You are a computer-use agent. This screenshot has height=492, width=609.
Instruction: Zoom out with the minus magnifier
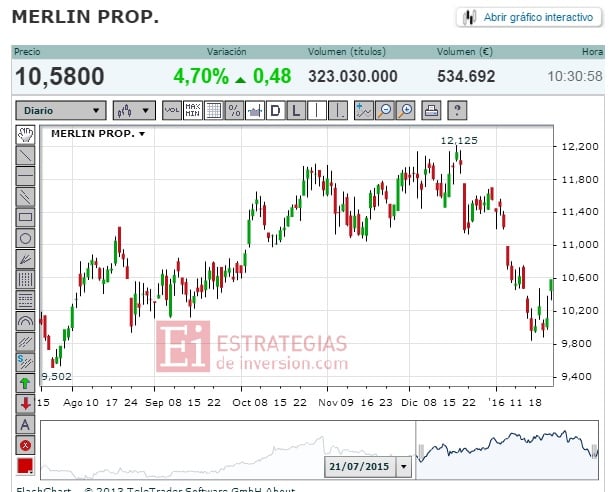(x=385, y=111)
